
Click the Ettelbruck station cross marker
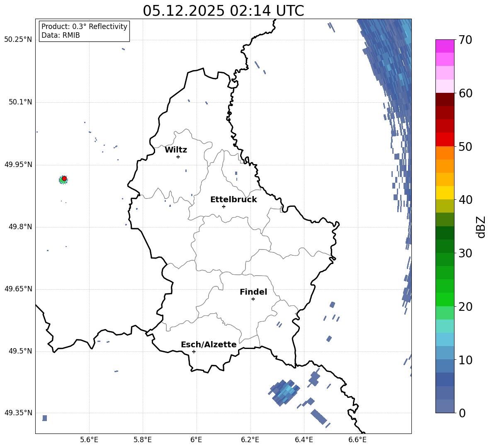[224, 206]
